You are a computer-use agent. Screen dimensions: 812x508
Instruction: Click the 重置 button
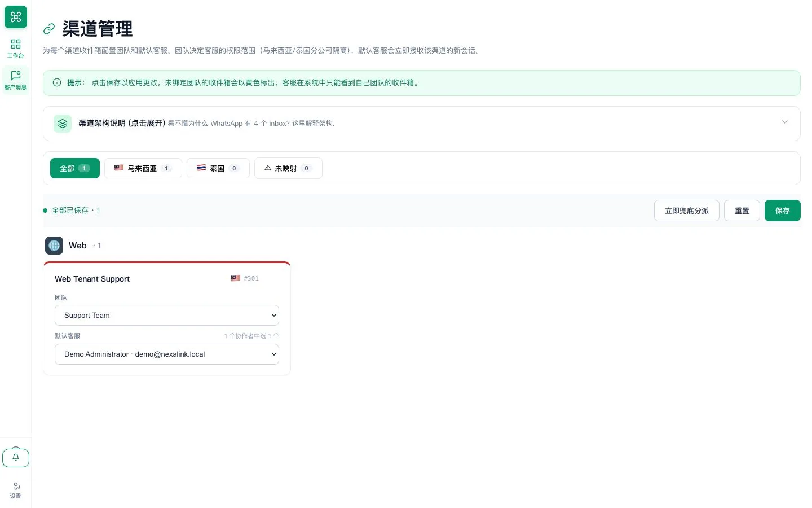[x=742, y=211]
